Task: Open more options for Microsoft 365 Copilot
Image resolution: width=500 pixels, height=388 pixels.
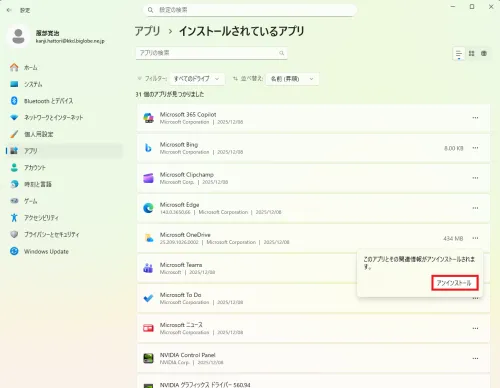Action: click(x=475, y=118)
